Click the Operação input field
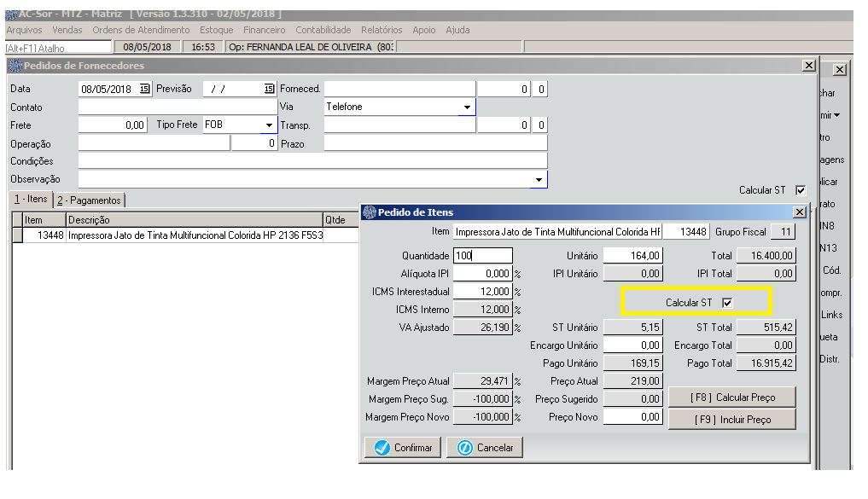This screenshot has height=499, width=868. click(154, 144)
